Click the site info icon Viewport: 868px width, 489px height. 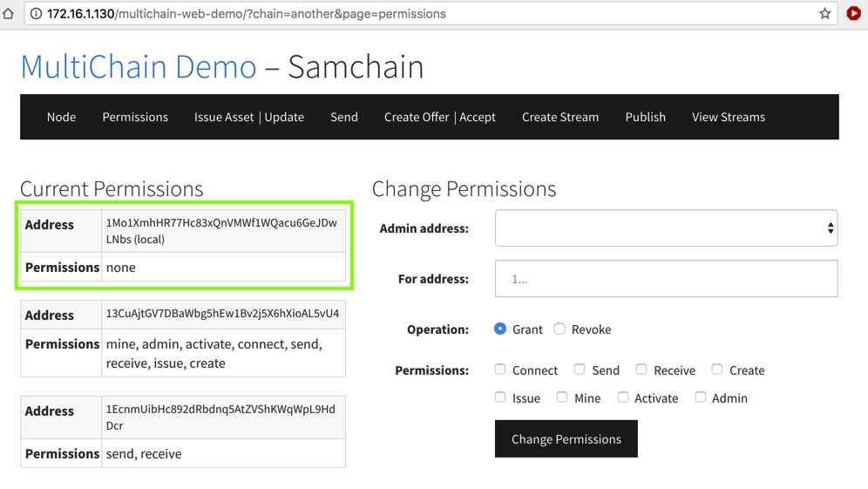click(x=36, y=14)
